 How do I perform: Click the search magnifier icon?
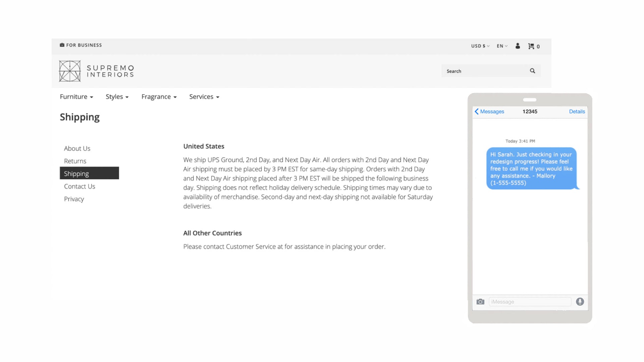(532, 71)
